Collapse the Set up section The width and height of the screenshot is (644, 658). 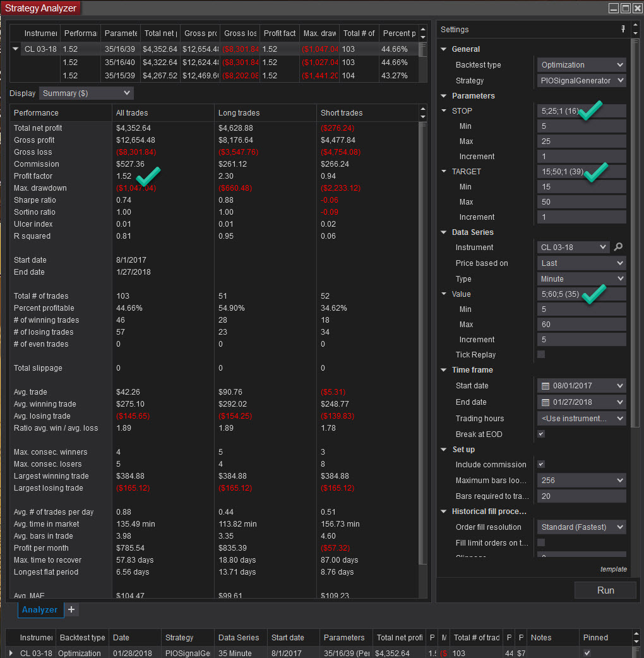(x=444, y=450)
